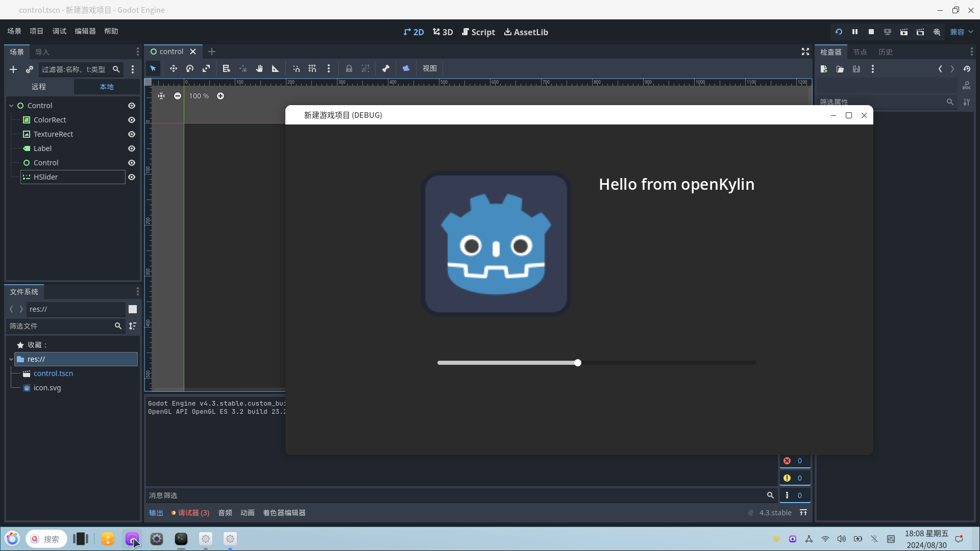Collapse the res:// folder
Image resolution: width=980 pixels, height=551 pixels.
point(11,359)
